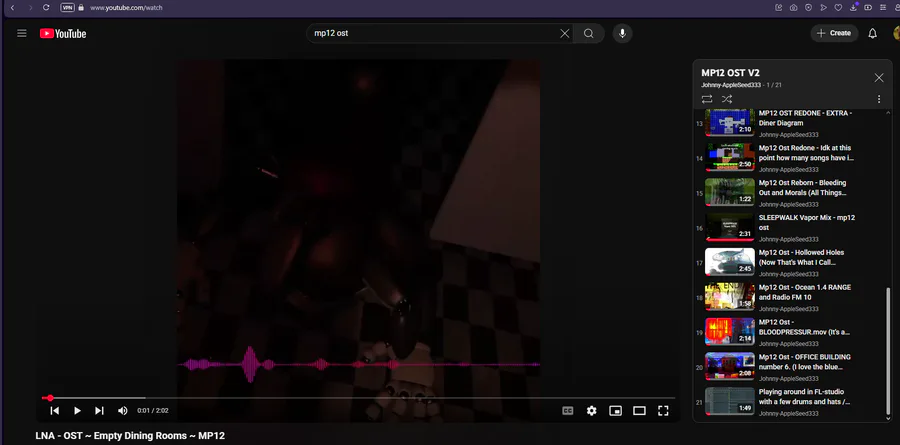Open the player settings gear

(x=592, y=411)
